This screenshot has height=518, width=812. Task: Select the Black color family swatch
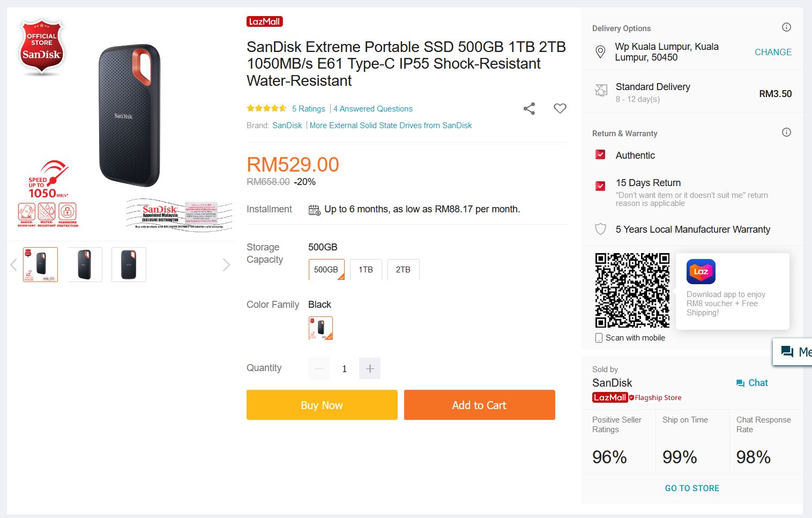point(321,328)
